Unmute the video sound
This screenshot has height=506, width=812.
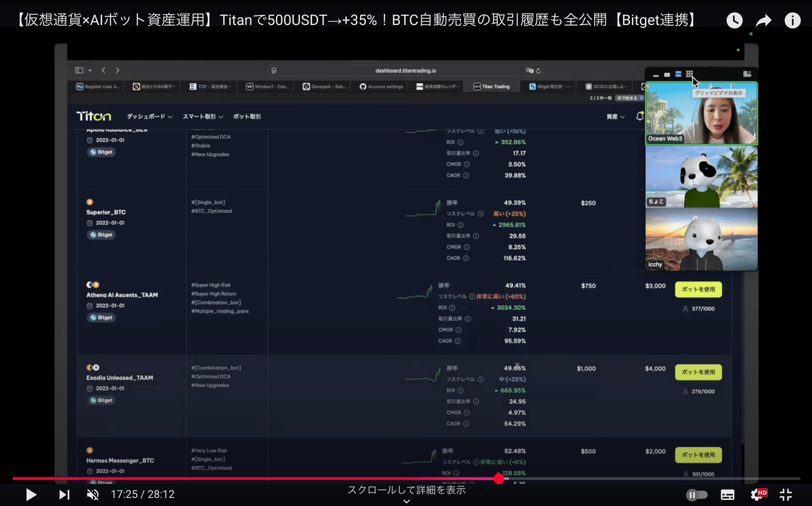coord(91,495)
